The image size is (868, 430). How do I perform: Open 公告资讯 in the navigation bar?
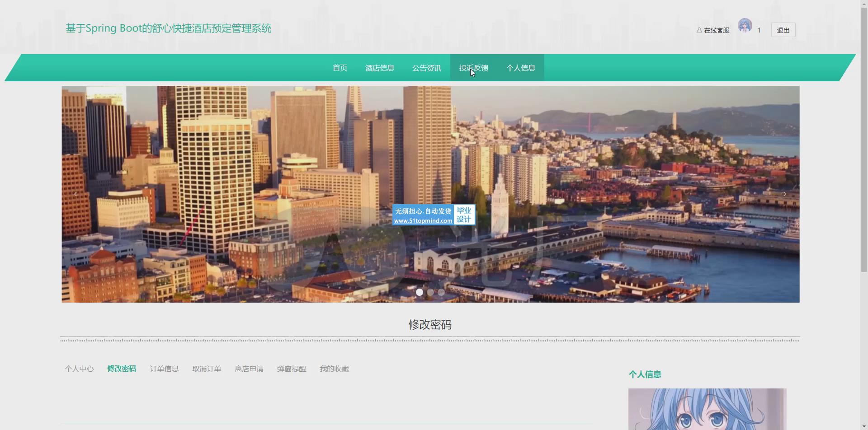point(427,68)
